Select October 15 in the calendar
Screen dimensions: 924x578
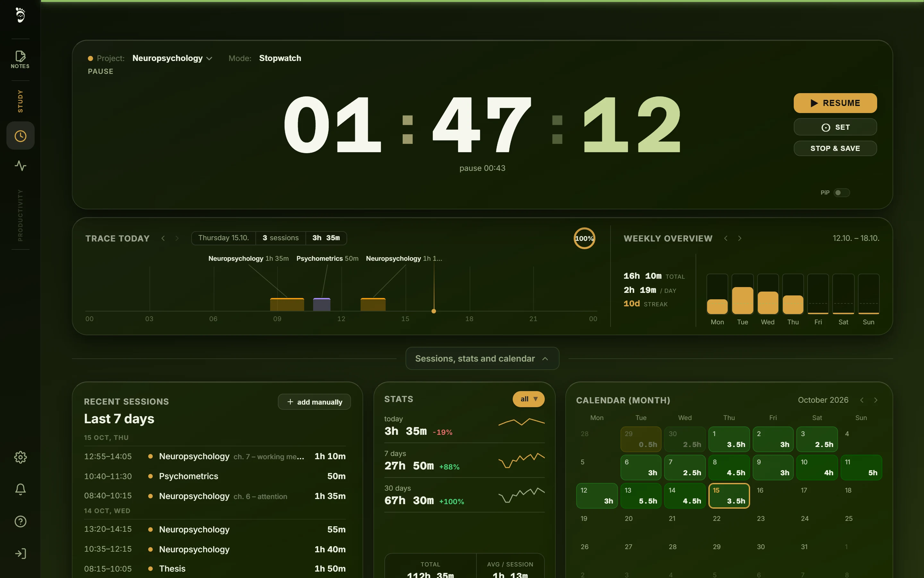(x=729, y=496)
